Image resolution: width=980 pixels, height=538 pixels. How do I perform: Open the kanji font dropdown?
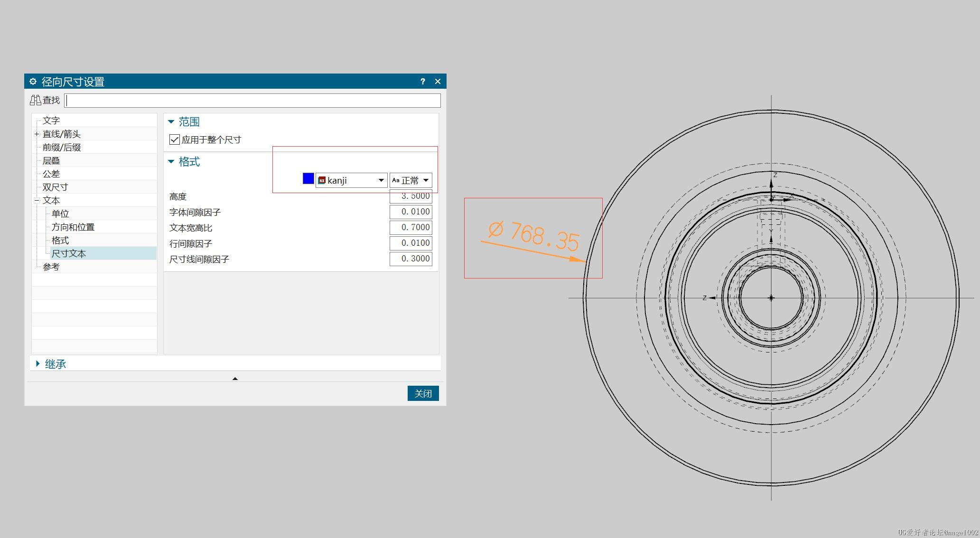352,180
